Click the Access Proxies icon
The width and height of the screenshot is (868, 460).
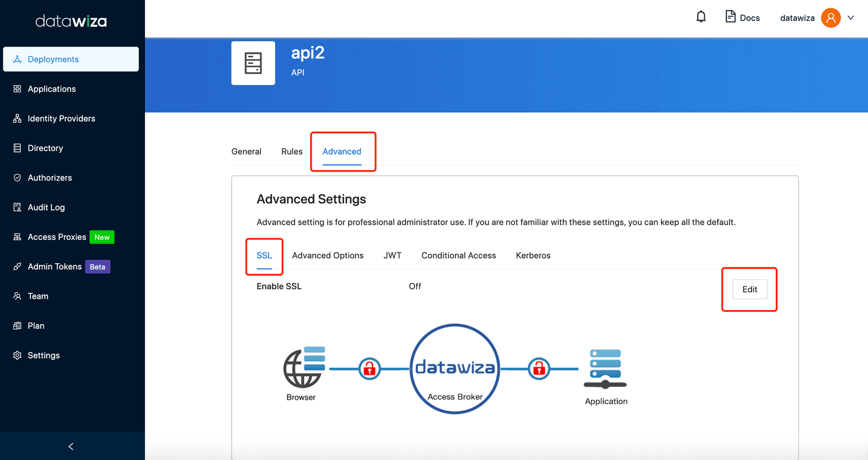pos(17,237)
